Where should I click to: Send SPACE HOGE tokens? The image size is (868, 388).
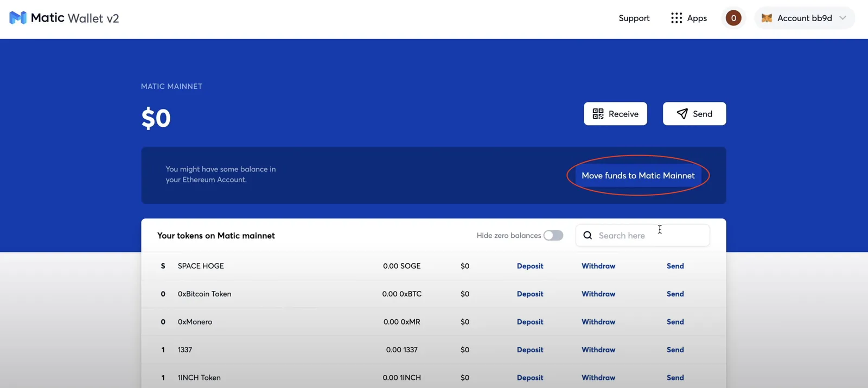point(675,266)
